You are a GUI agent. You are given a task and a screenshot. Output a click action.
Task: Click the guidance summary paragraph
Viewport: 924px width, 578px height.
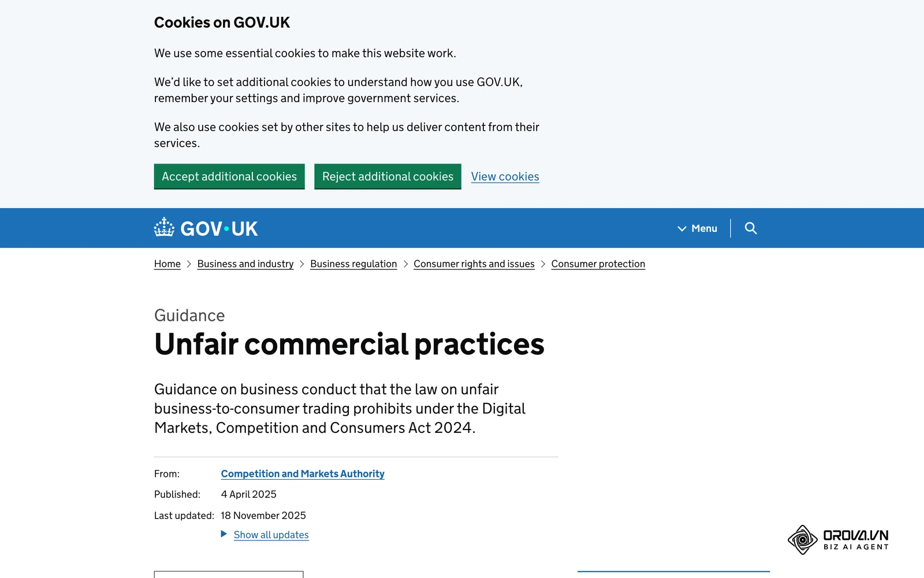340,409
